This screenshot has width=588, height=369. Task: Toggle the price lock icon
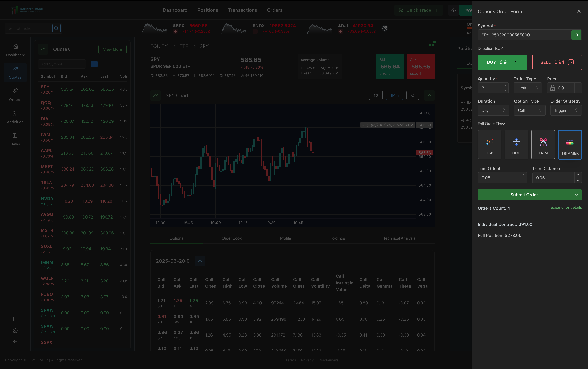(553, 88)
